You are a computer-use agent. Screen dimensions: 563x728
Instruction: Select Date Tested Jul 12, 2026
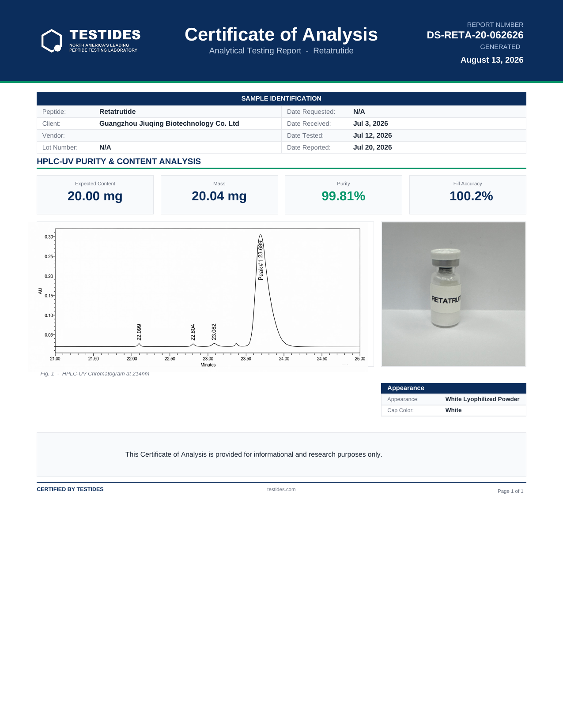coord(372,135)
